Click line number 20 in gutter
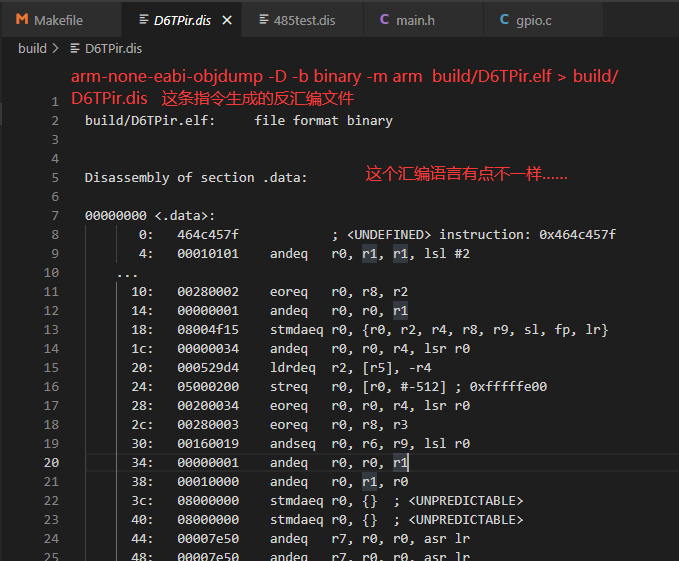Image resolution: width=679 pixels, height=561 pixels. click(x=51, y=462)
